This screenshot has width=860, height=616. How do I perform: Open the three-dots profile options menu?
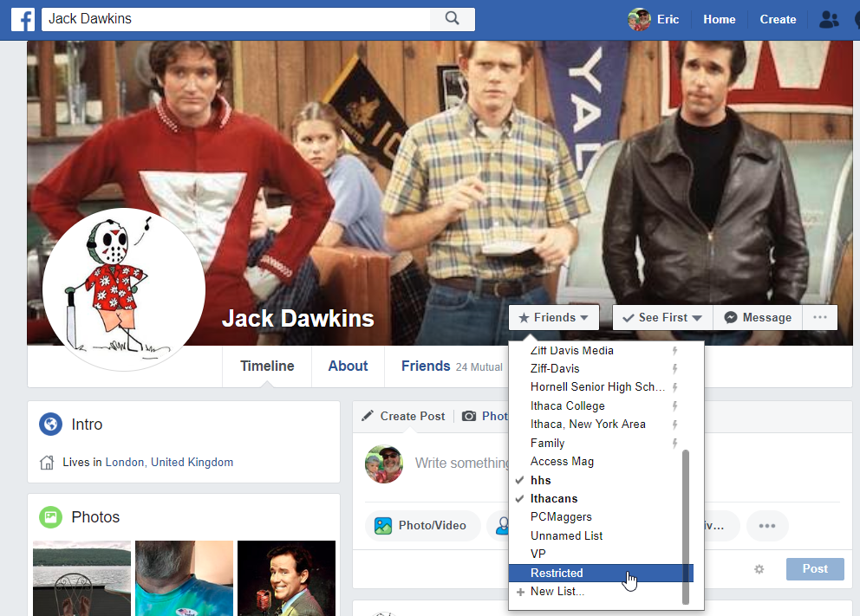pos(820,318)
